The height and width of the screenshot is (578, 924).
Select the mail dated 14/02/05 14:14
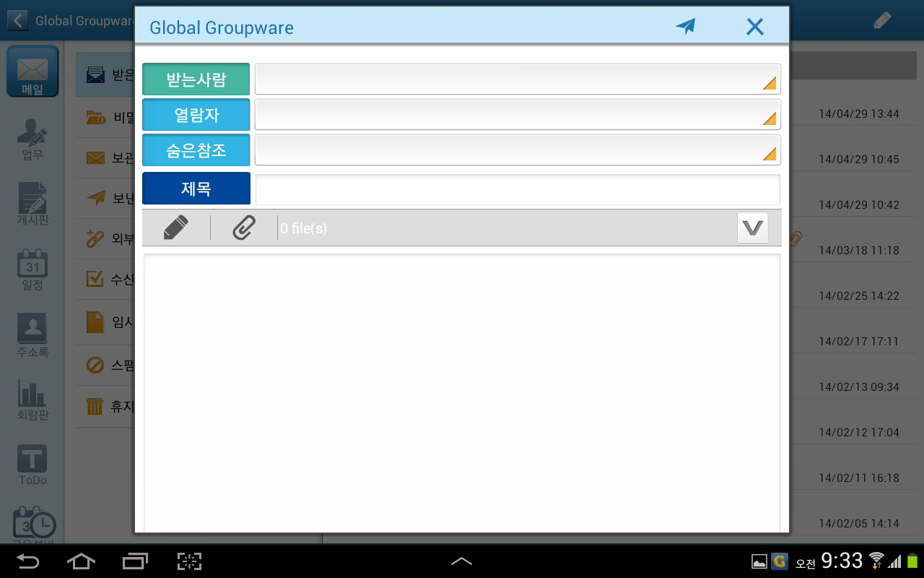(858, 523)
